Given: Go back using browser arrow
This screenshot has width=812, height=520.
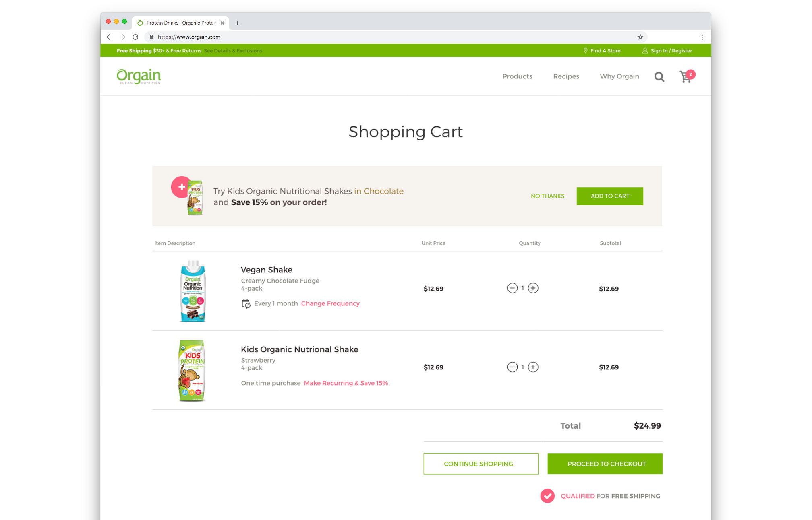Looking at the screenshot, I should point(110,37).
